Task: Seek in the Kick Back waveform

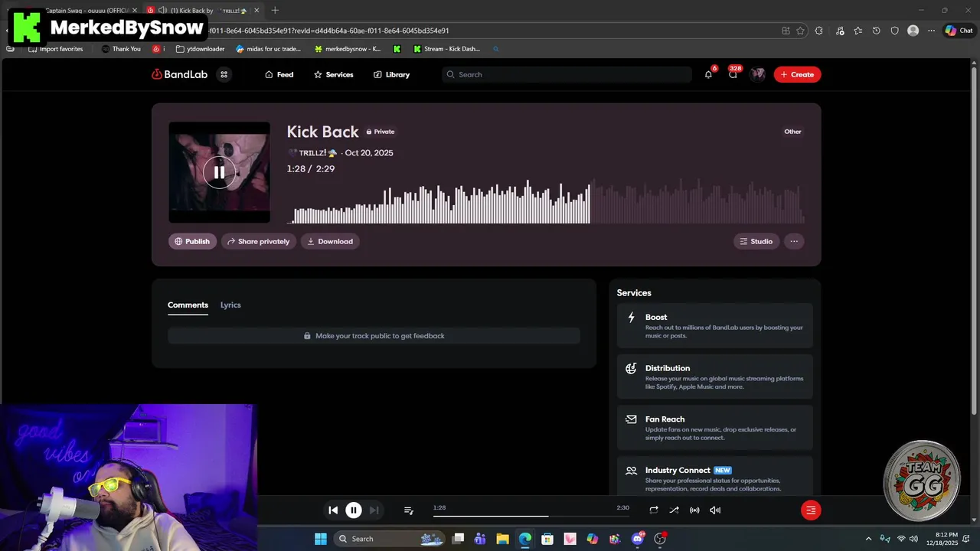Action: tap(545, 201)
